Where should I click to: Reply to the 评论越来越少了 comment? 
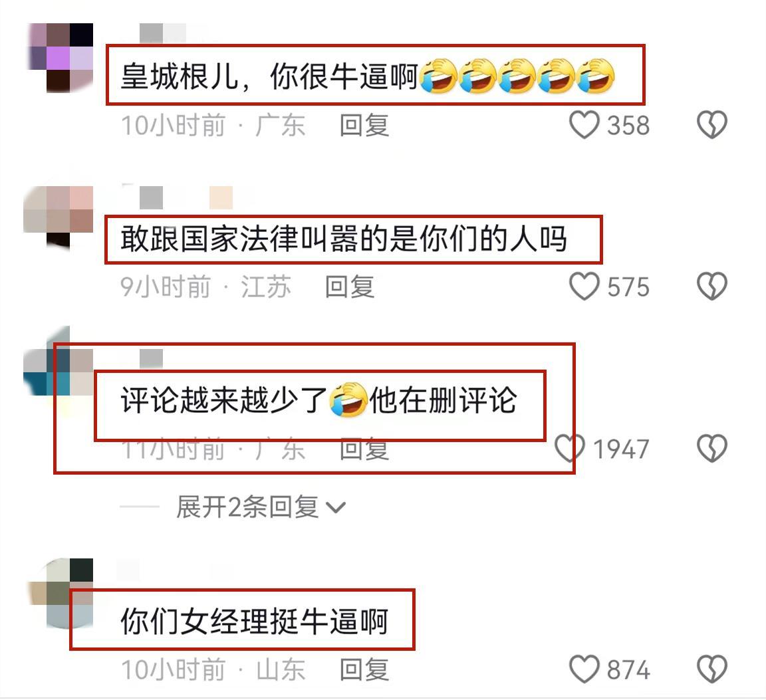(x=364, y=449)
